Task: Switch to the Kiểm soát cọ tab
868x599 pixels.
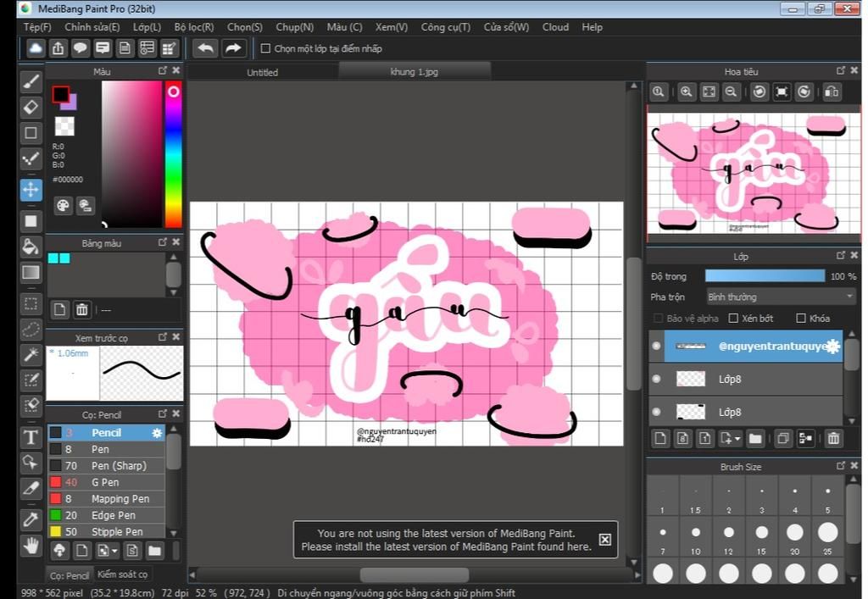Action: point(122,574)
